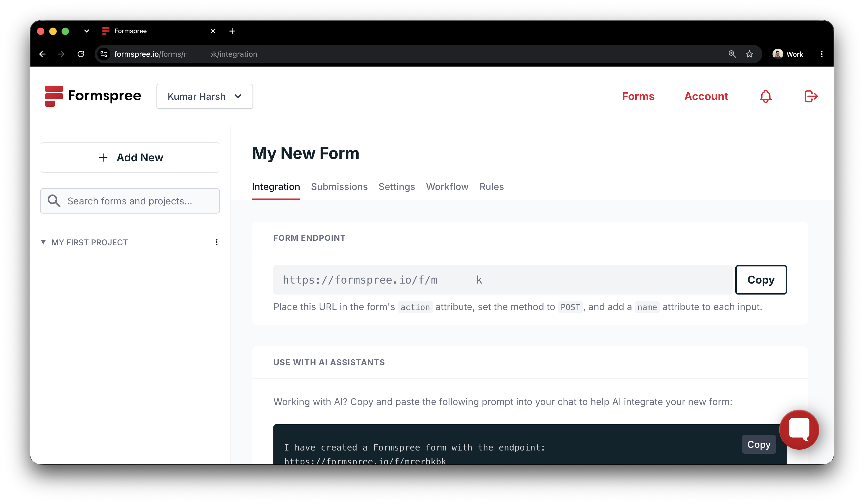864x504 pixels.
Task: Switch to the Submissions tab
Action: (339, 187)
